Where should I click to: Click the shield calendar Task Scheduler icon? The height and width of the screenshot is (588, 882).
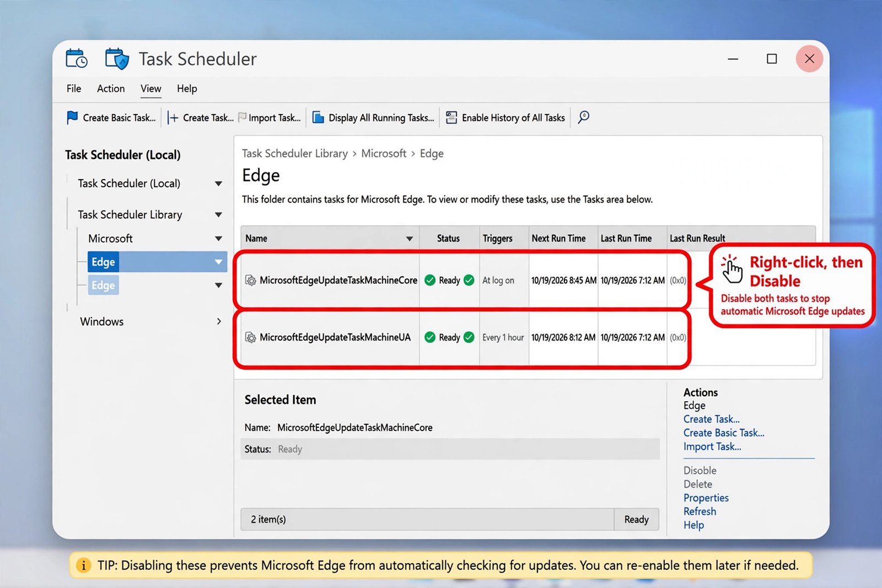[117, 58]
